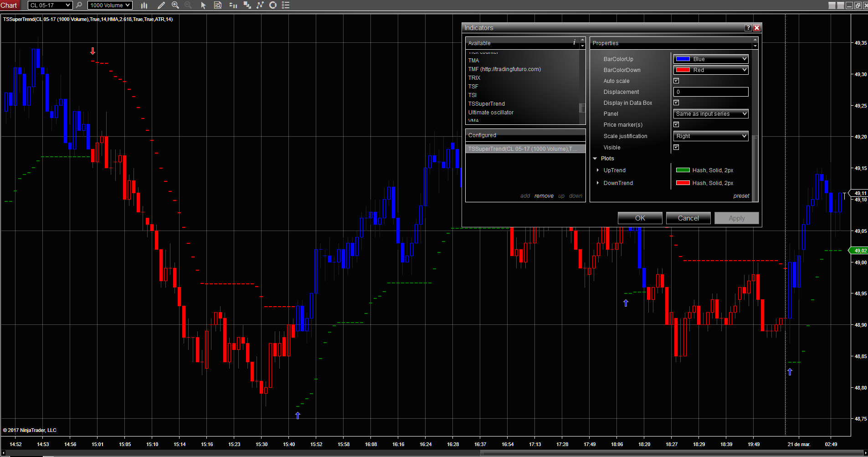
Task: Select the arrow cursor tool
Action: [x=203, y=5]
